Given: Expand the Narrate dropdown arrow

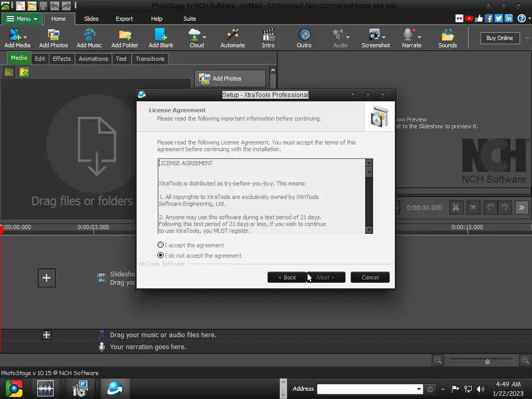Looking at the screenshot, I should coord(420,37).
